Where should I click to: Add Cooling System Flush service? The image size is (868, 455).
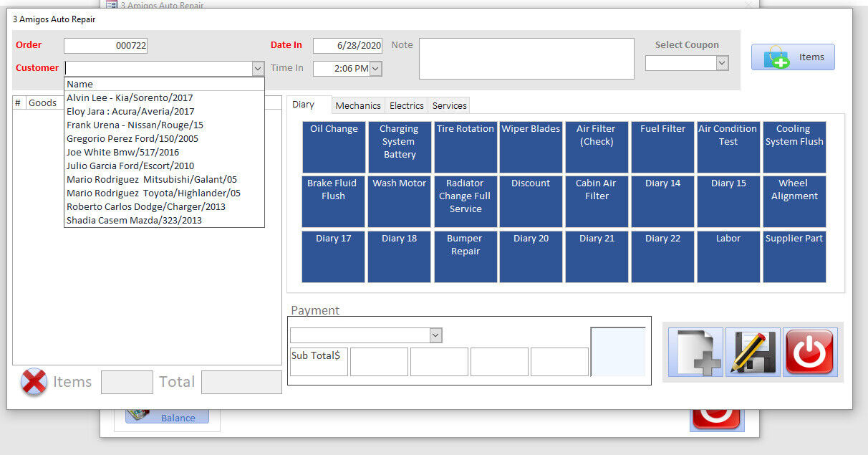(794, 147)
